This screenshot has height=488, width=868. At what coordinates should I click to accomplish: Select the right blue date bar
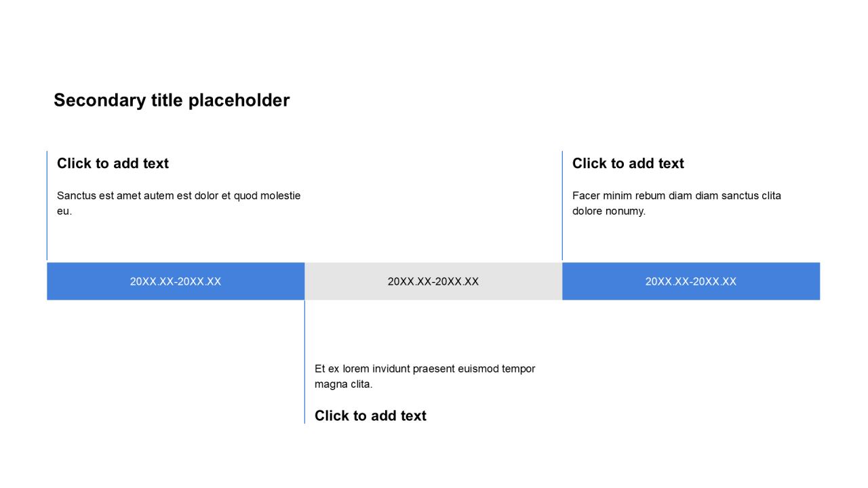tap(691, 281)
